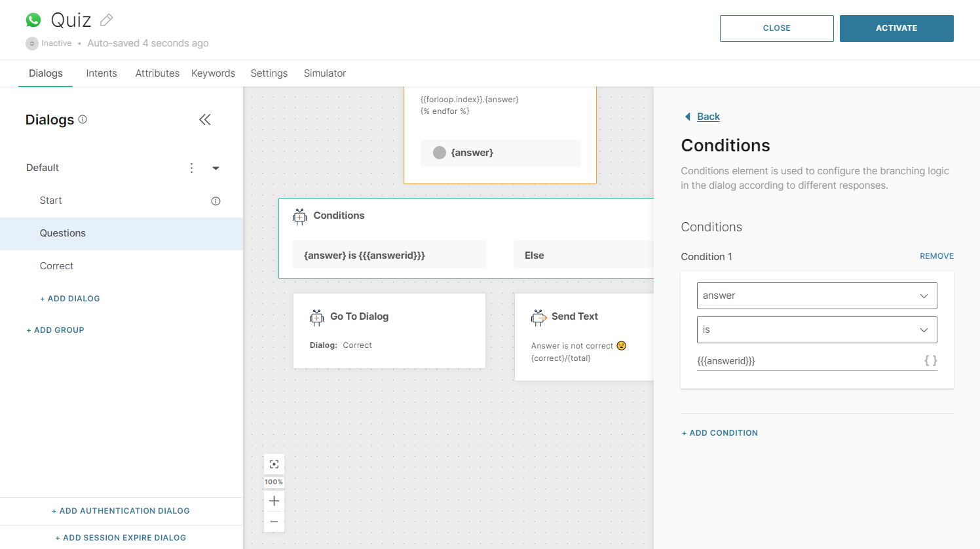980x549 pixels.
Task: Click the {{{answerid}}} value input field
Action: tap(806, 361)
